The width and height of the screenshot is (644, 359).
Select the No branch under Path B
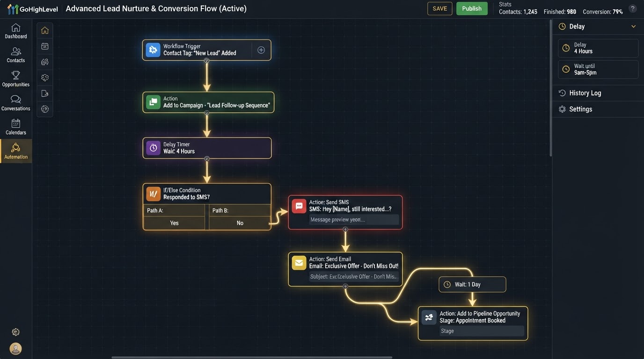pyautogui.click(x=240, y=223)
